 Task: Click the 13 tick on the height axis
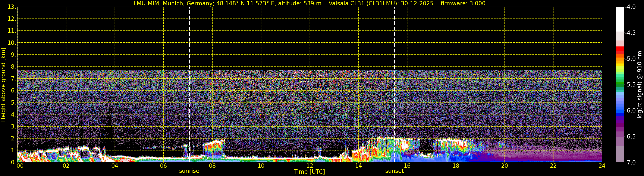(11, 7)
